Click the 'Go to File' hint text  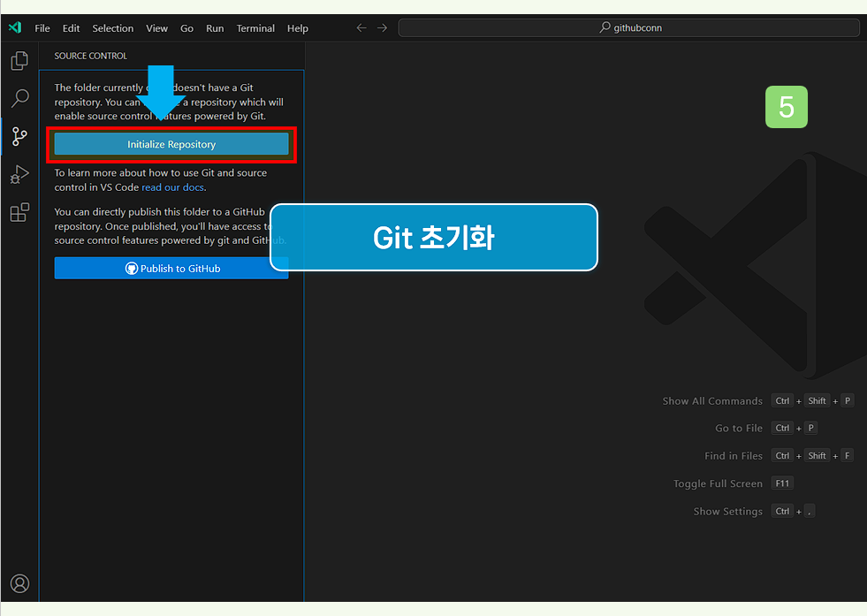(x=739, y=428)
